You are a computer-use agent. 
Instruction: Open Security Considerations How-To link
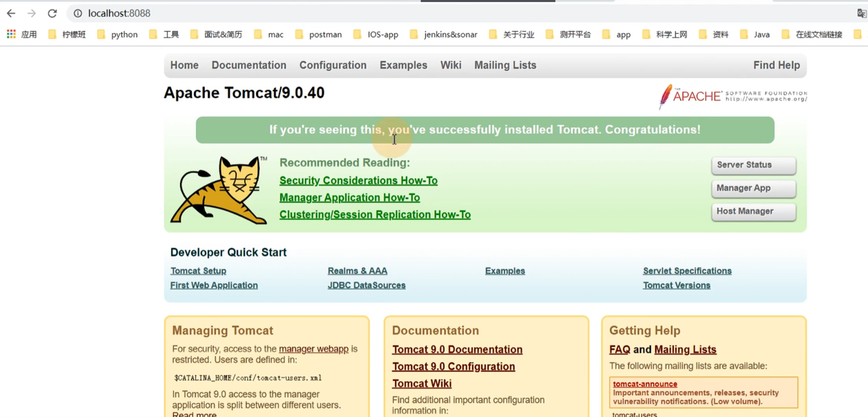click(359, 181)
